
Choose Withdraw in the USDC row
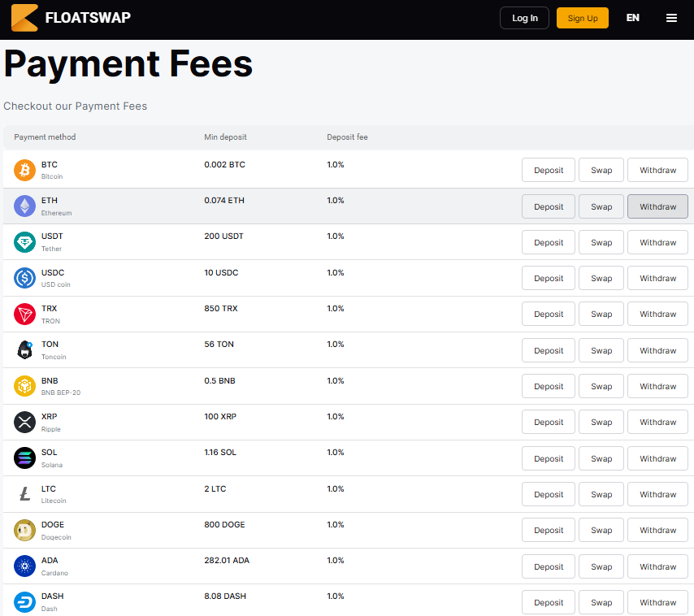pyautogui.click(x=657, y=279)
